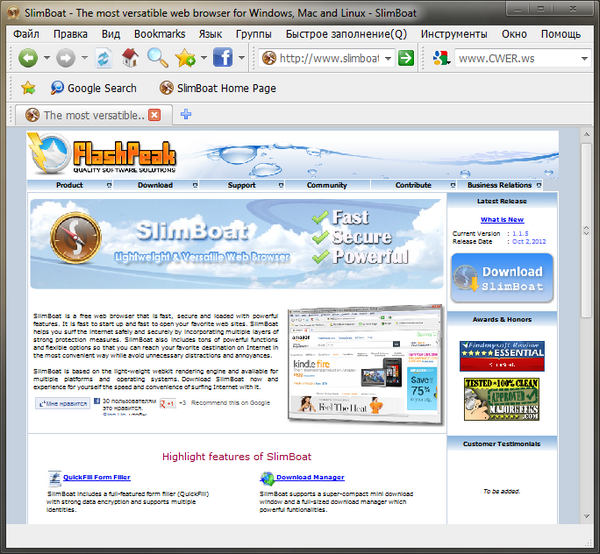Open the search box suggestions dropdown arrow
Image resolution: width=600 pixels, height=554 pixels.
coord(583,58)
